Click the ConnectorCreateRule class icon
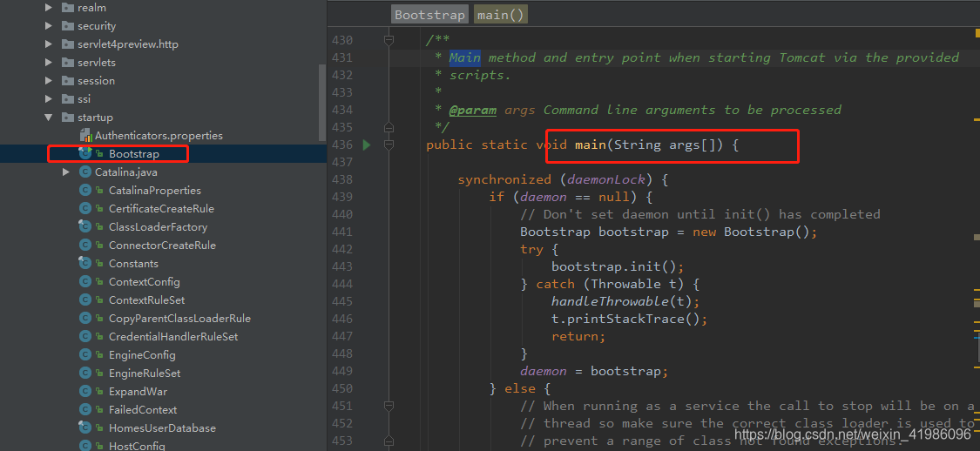The width and height of the screenshot is (980, 451). tap(85, 245)
